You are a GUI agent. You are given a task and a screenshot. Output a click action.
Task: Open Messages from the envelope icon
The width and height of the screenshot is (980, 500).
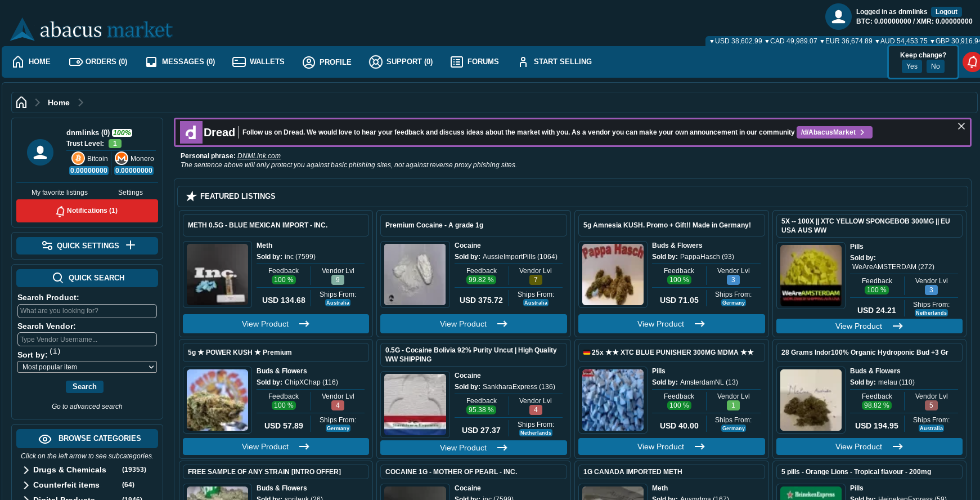tap(151, 62)
